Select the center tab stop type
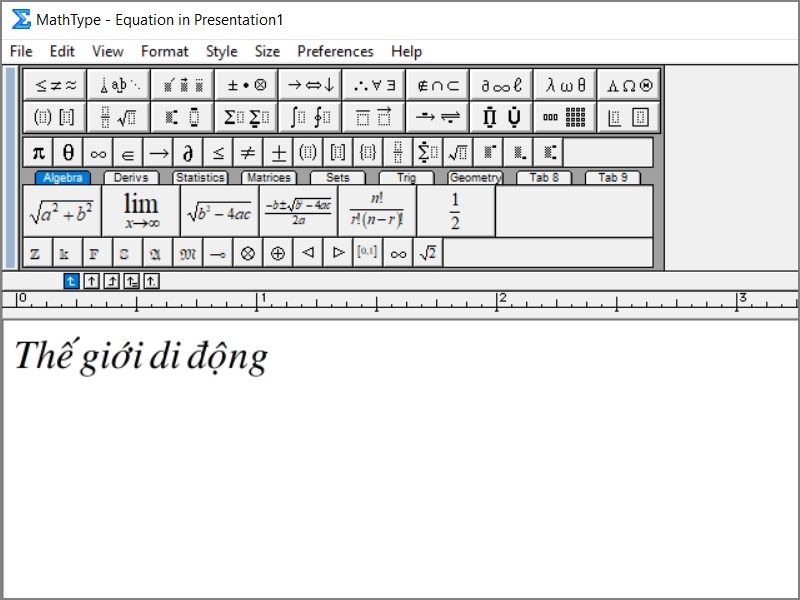The height and width of the screenshot is (600, 800). 92,281
